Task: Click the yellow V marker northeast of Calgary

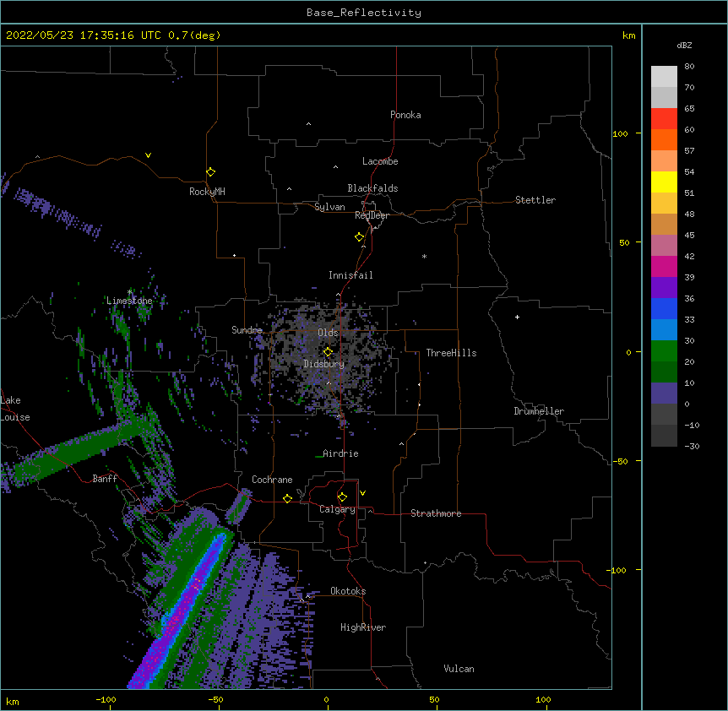Action: pyautogui.click(x=362, y=493)
